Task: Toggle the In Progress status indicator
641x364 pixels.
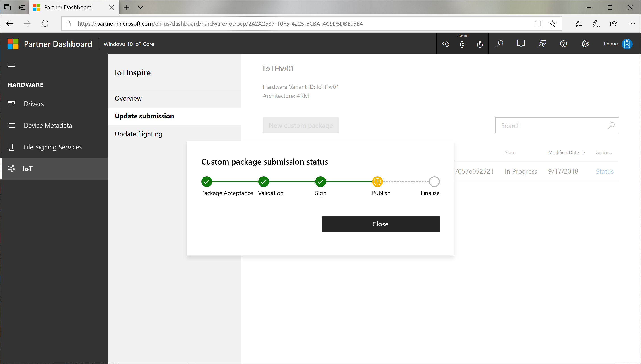Action: pyautogui.click(x=521, y=171)
